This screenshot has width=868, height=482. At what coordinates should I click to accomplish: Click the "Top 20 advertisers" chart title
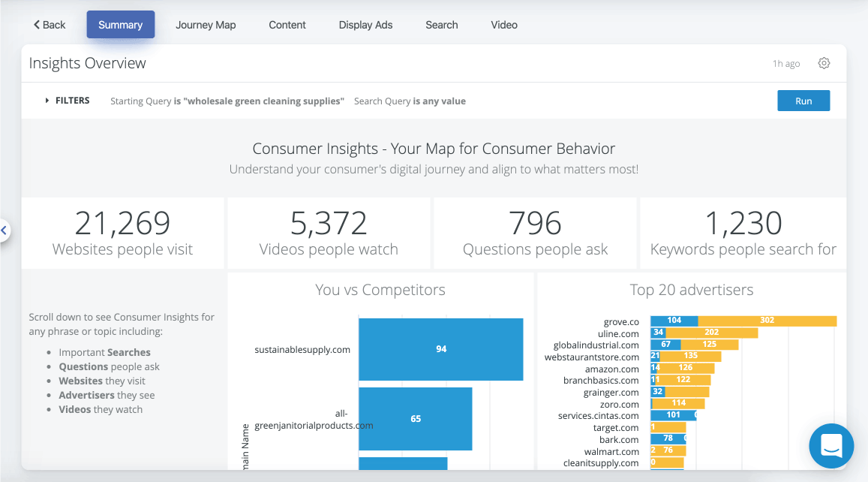[x=692, y=290]
